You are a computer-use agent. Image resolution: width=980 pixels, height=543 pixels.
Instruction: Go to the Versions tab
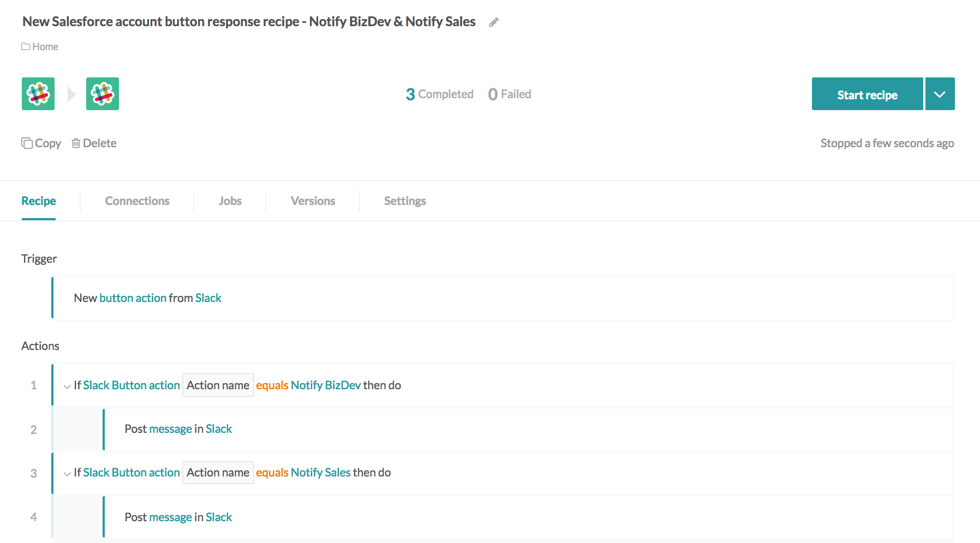(313, 201)
